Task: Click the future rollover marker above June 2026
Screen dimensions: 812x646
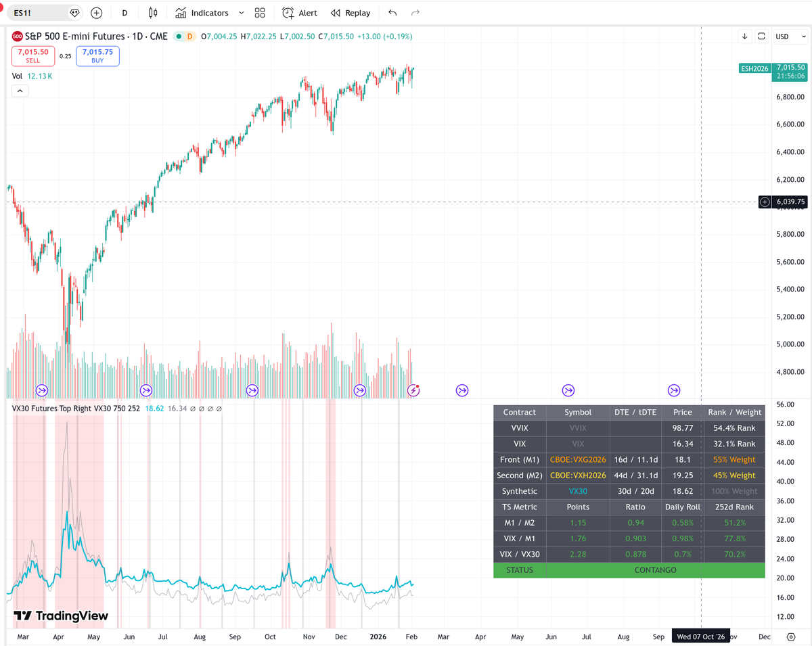Action: (568, 390)
